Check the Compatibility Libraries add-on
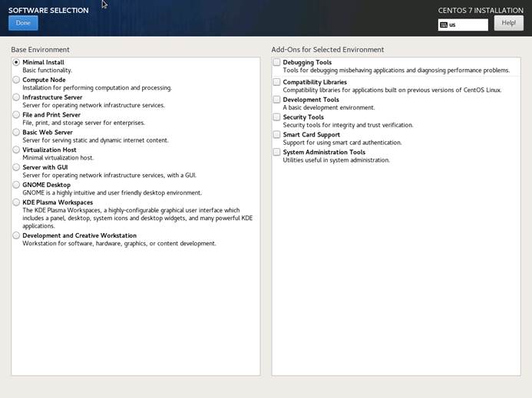Screen dimensions: 532x398 pyautogui.click(x=277, y=82)
